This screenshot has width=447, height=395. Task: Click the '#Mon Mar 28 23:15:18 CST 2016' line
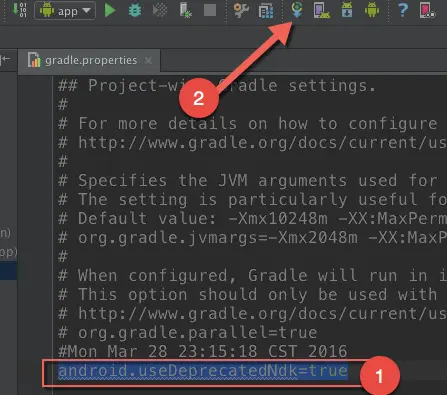coord(202,352)
